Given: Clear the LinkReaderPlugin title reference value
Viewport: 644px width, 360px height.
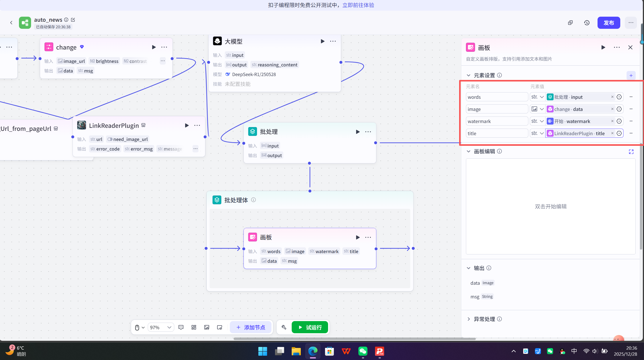Looking at the screenshot, I should 612,133.
